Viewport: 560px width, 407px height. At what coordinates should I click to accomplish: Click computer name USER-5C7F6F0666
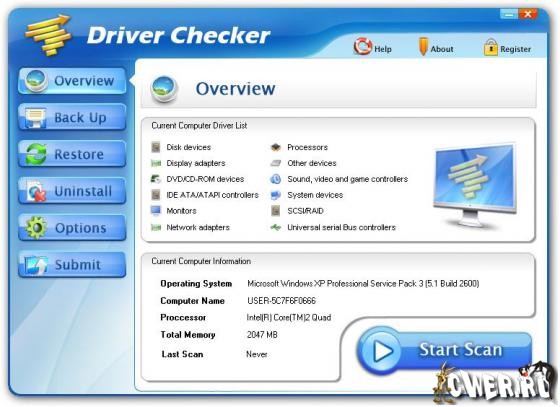click(281, 301)
